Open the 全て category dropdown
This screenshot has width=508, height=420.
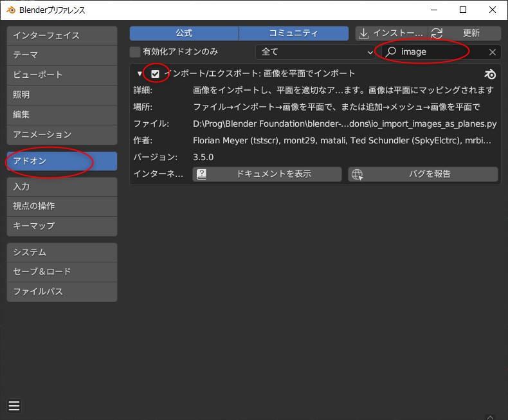click(315, 52)
